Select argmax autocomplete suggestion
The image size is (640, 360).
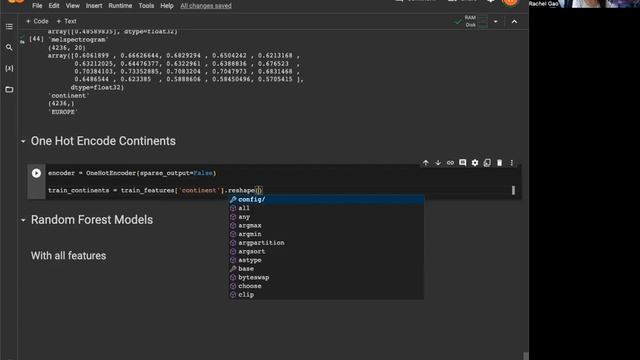pyautogui.click(x=326, y=225)
